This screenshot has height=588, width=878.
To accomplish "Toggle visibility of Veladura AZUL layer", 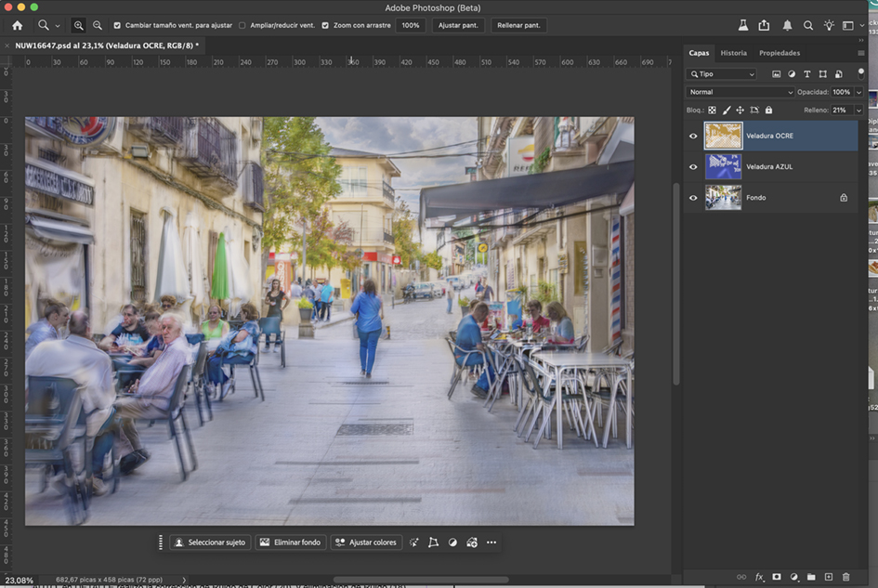I will [x=693, y=167].
